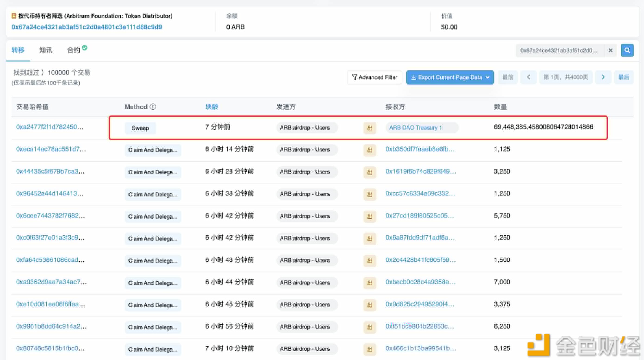Open recipient address 0x1619f6b74c829f649
This screenshot has width=644, height=360.
pyautogui.click(x=421, y=171)
